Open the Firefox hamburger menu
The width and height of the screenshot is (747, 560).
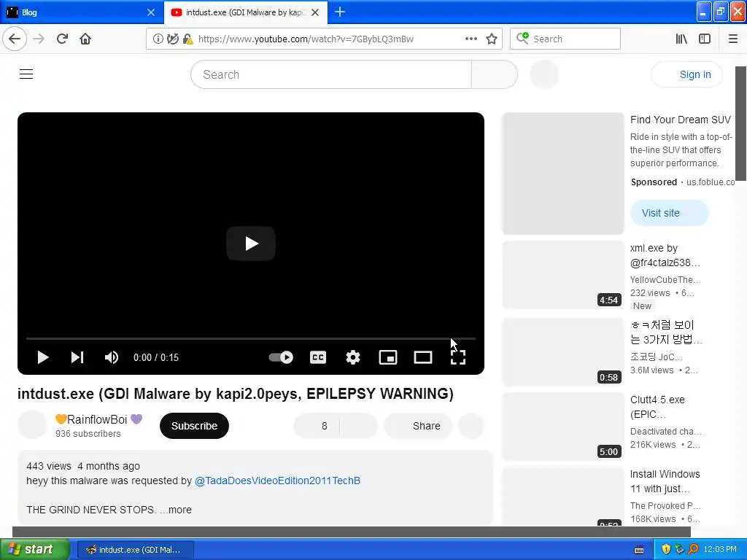point(733,39)
